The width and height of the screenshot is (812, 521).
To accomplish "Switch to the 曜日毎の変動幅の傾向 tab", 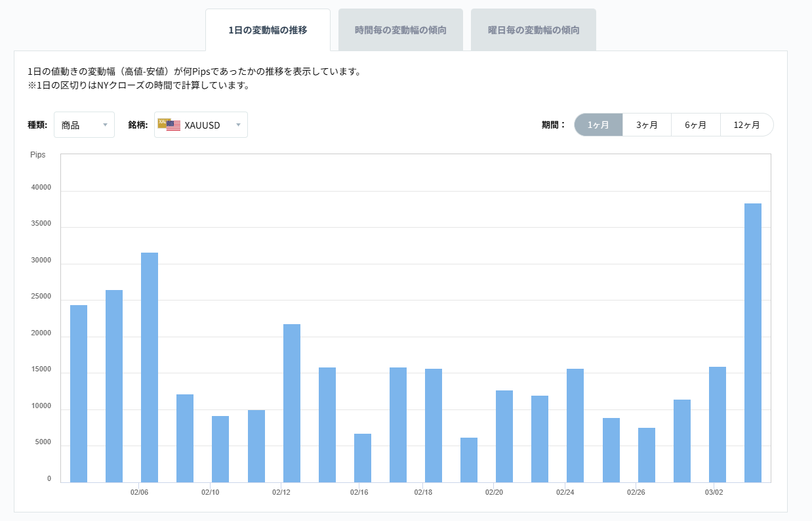I will click(x=533, y=29).
